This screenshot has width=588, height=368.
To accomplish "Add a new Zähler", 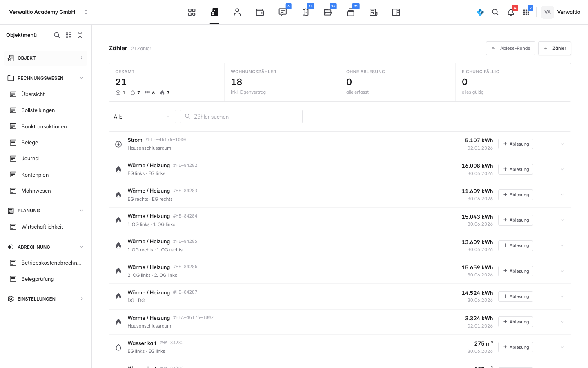I will [555, 48].
